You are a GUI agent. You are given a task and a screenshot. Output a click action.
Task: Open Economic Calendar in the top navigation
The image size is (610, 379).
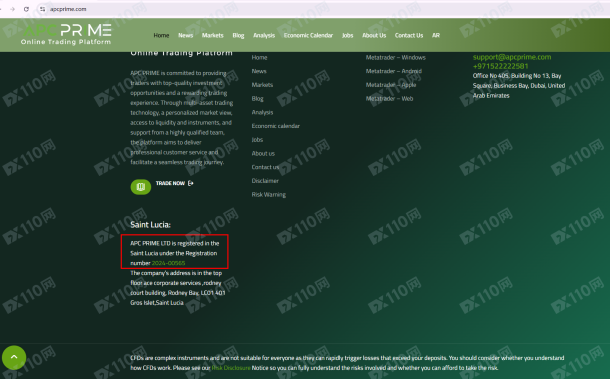pos(308,35)
